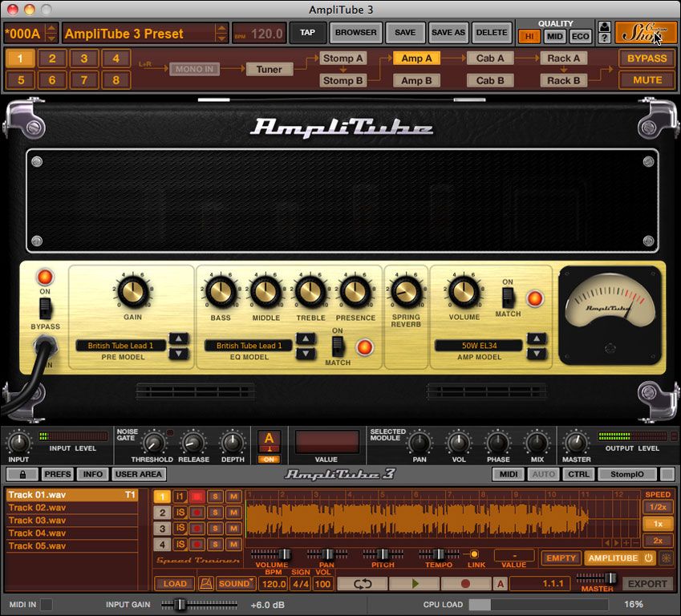Select next EQ MODEL with down arrow
Screen dimensions: 681x616
click(x=306, y=354)
